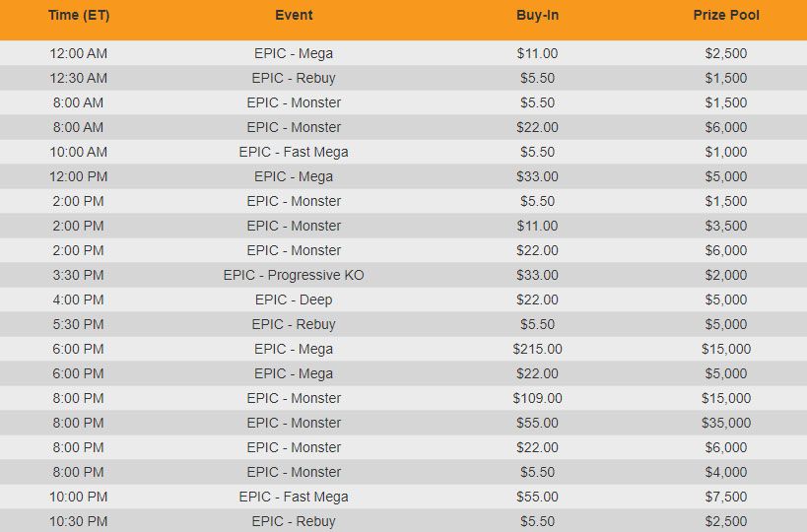Click the 3:30 PM time cell
This screenshot has height=532, width=807.
tap(78, 275)
